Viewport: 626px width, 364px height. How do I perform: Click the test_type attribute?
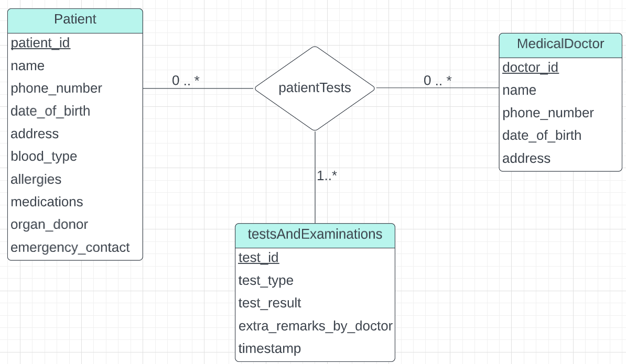(266, 281)
